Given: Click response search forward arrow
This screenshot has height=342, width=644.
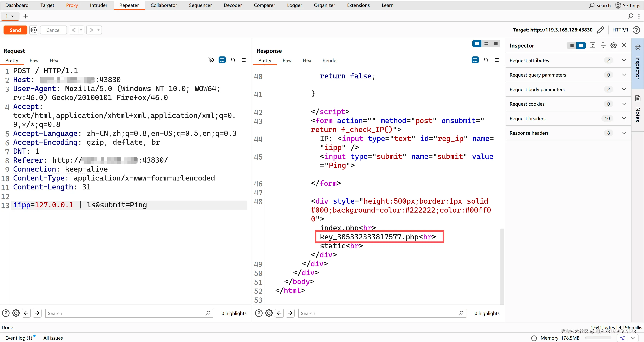Looking at the screenshot, I should click(290, 313).
